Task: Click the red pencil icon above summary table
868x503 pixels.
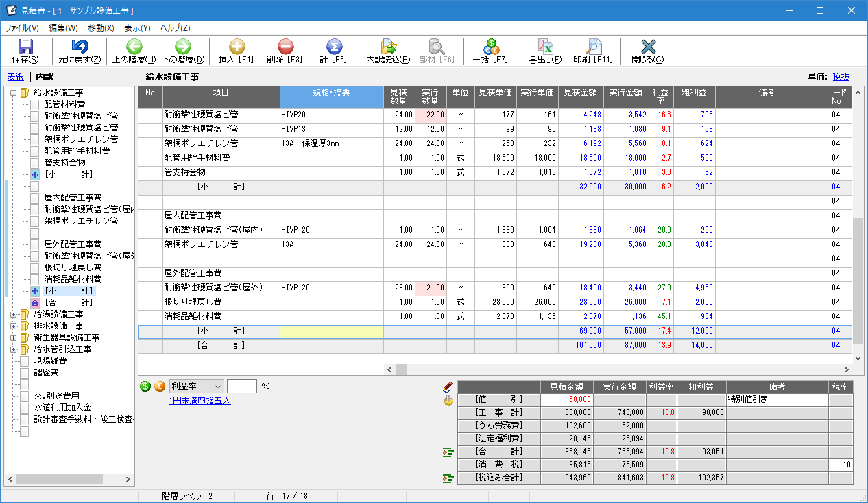Action: point(449,388)
